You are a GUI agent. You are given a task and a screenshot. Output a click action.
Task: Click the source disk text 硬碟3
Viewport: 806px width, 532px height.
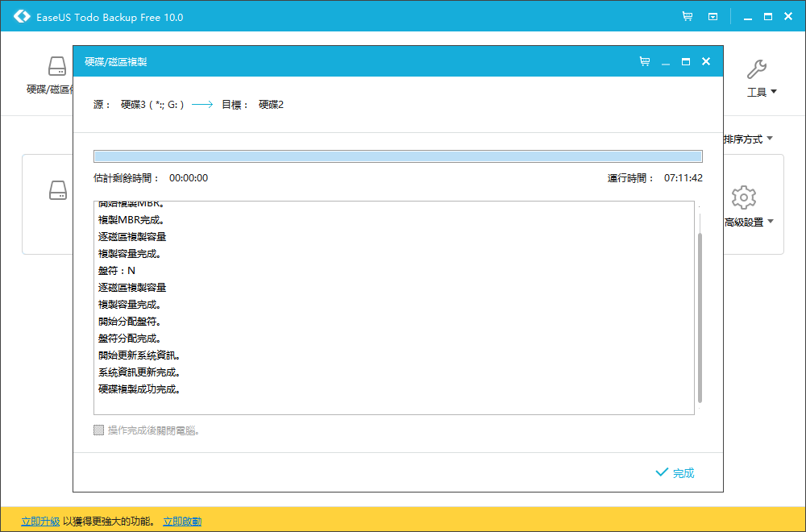133,104
